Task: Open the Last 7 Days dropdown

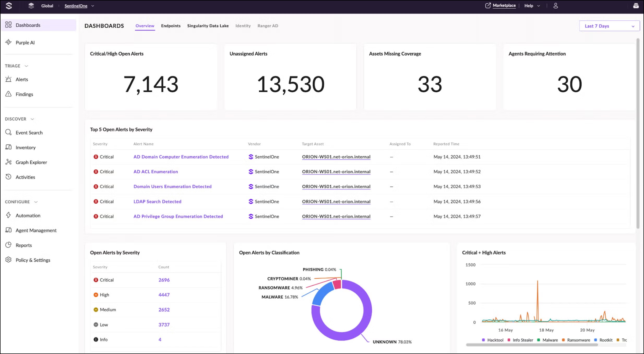Action: pyautogui.click(x=609, y=26)
